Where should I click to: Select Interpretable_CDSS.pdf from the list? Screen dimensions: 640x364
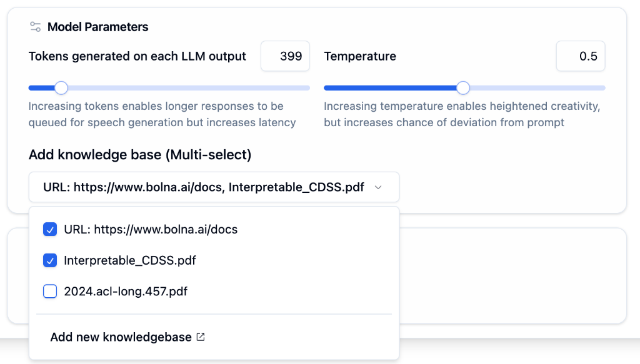tap(130, 260)
